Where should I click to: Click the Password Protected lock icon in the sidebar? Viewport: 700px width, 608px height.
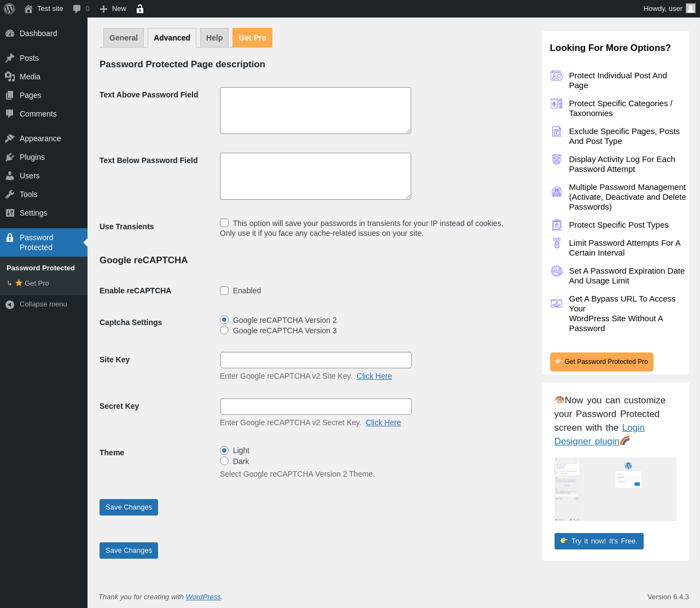[10, 238]
